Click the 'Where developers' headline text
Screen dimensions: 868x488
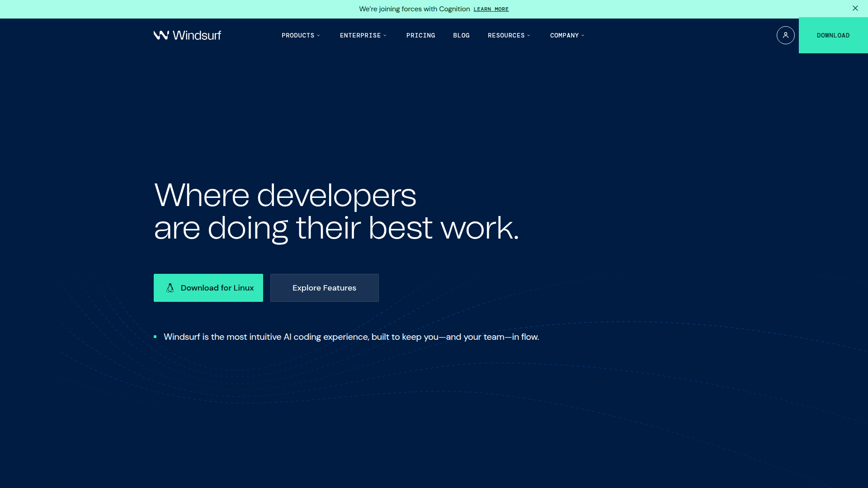[x=285, y=195]
